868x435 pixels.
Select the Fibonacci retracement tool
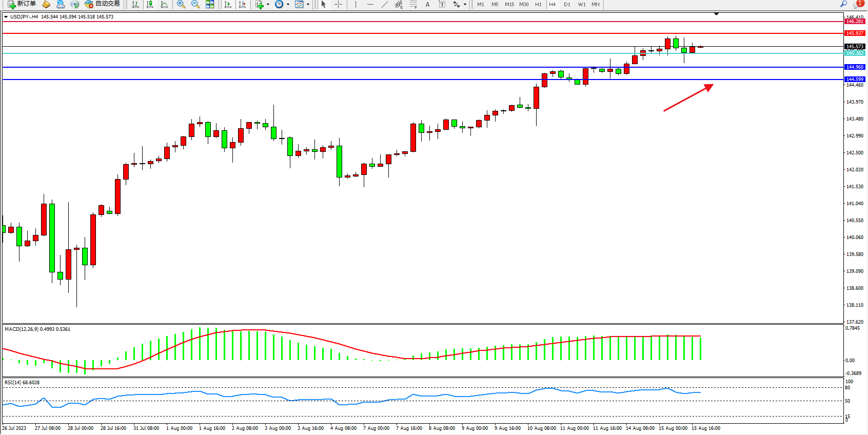click(x=413, y=4)
